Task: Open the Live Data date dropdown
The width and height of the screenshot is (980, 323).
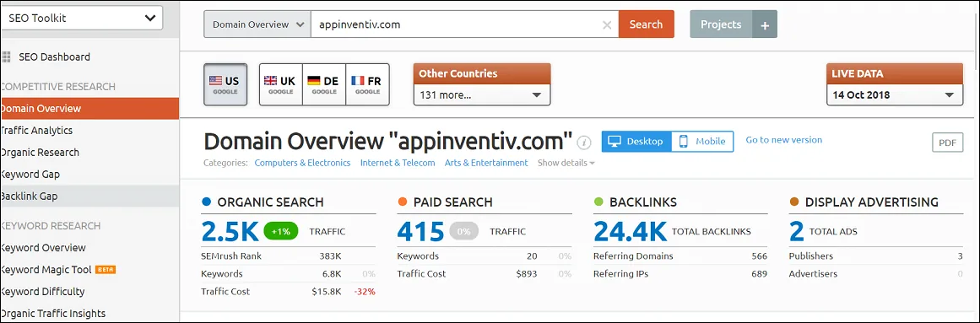Action: point(895,95)
